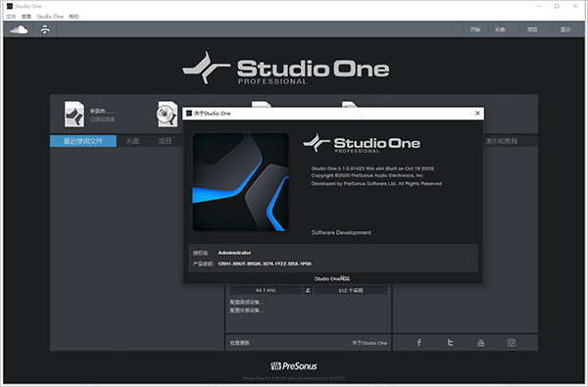Viewport: 588px width, 387px height.
Task: Select the 项目 tab in the recent files panel
Action: (x=165, y=141)
